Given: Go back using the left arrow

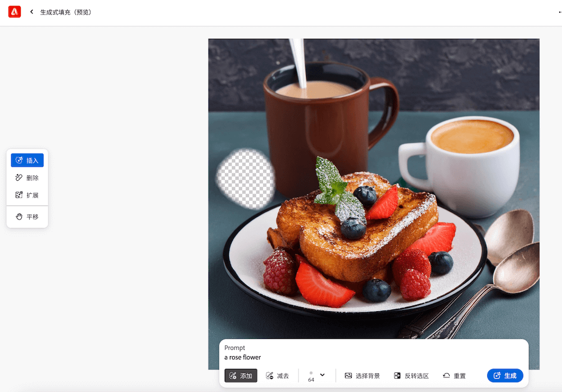Looking at the screenshot, I should [31, 12].
